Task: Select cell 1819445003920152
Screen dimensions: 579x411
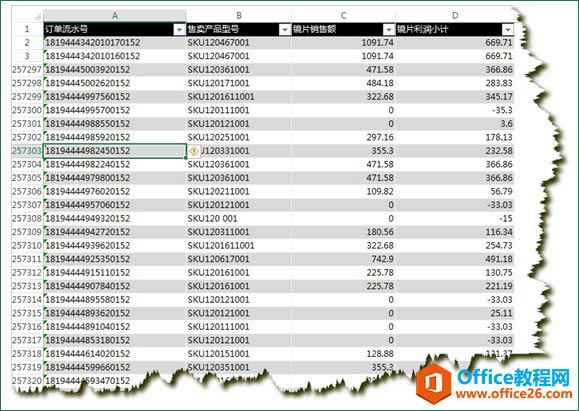Action: (x=115, y=70)
